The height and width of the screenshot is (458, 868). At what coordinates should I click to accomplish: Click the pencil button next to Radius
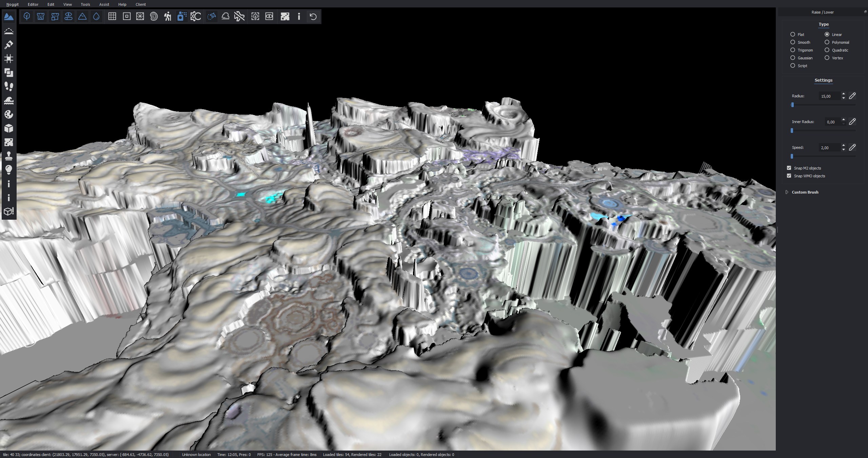click(852, 96)
